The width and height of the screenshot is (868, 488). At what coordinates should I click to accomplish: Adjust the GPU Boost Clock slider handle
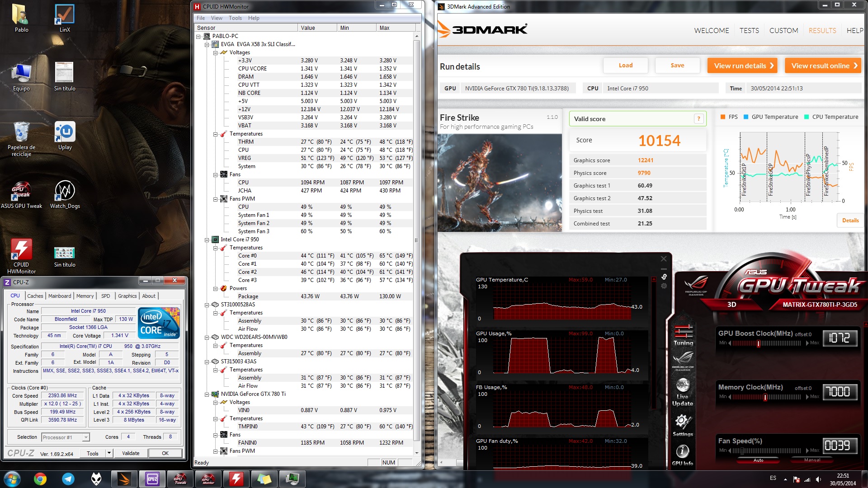coord(759,343)
